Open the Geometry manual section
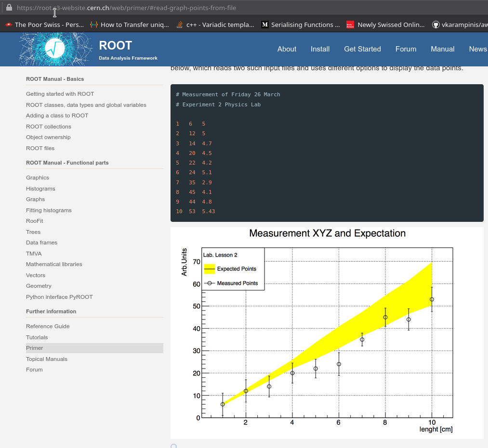The image size is (488, 448). (39, 286)
